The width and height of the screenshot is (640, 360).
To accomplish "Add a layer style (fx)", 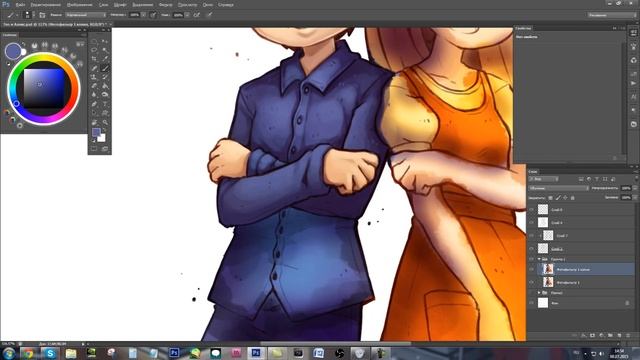I will click(x=583, y=336).
